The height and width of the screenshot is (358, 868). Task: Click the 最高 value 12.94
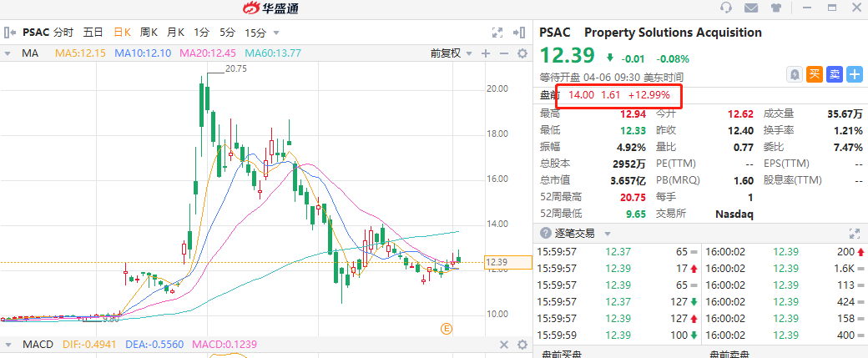[x=632, y=114]
